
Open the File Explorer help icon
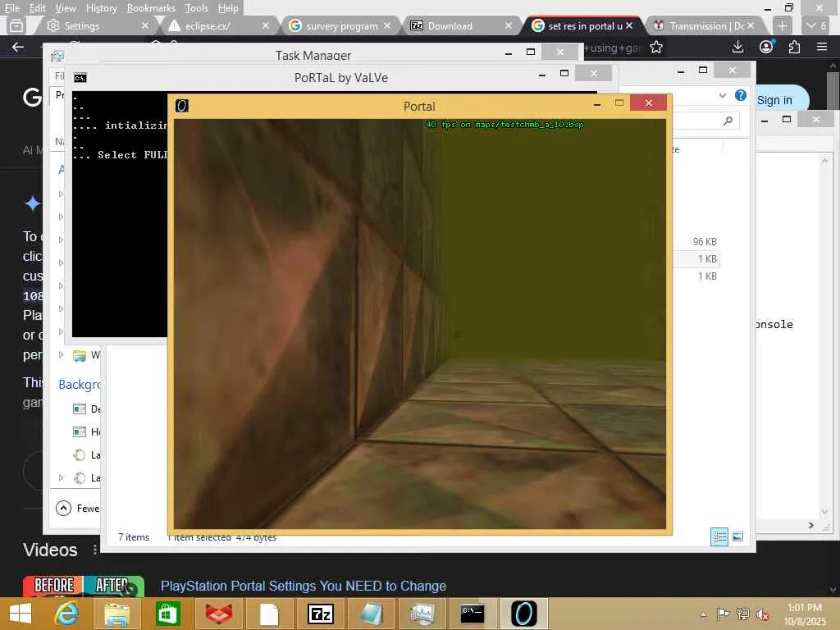pos(741,95)
